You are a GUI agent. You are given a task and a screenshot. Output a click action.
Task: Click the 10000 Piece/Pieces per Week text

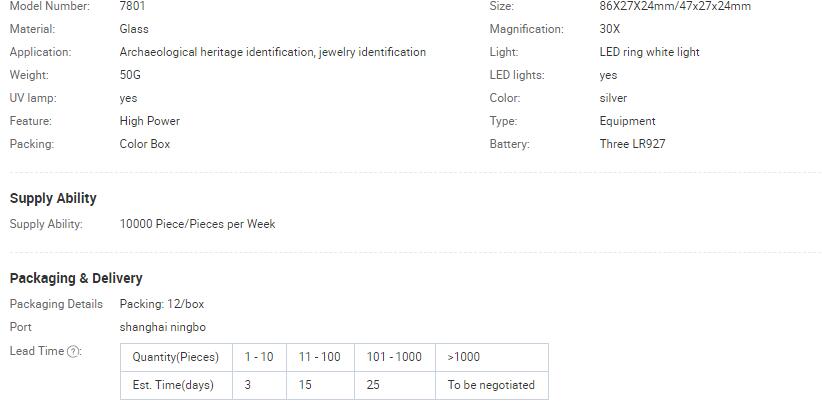pyautogui.click(x=197, y=224)
